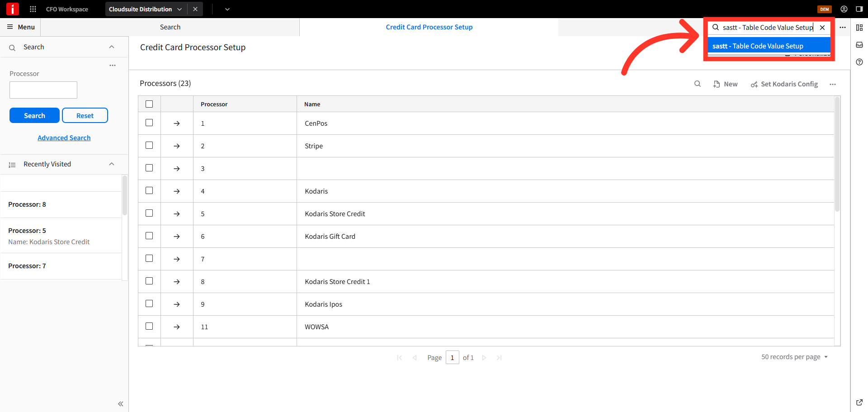The image size is (868, 412).
Task: Open details arrow for Stripe row
Action: coord(177,146)
